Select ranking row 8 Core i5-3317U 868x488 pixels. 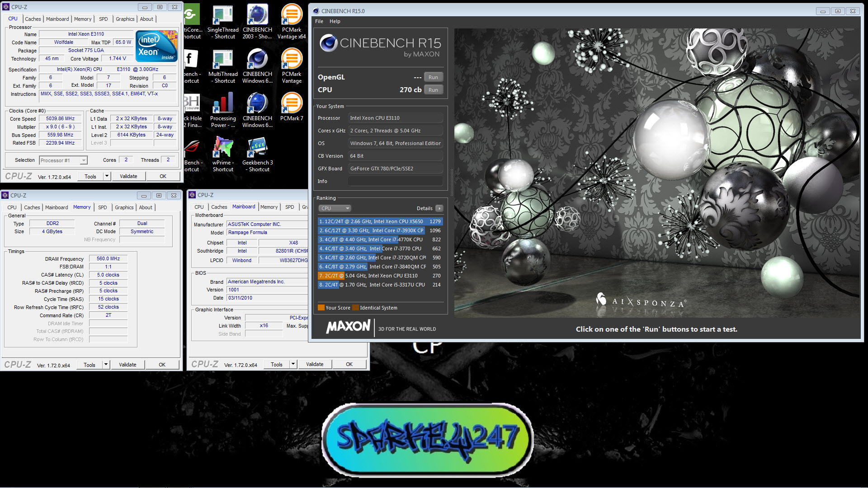380,285
